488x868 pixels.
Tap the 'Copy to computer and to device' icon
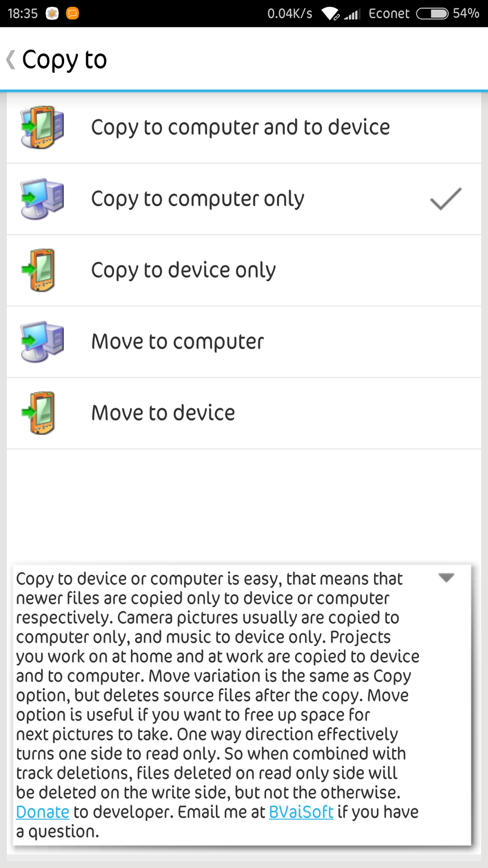pyautogui.click(x=42, y=127)
